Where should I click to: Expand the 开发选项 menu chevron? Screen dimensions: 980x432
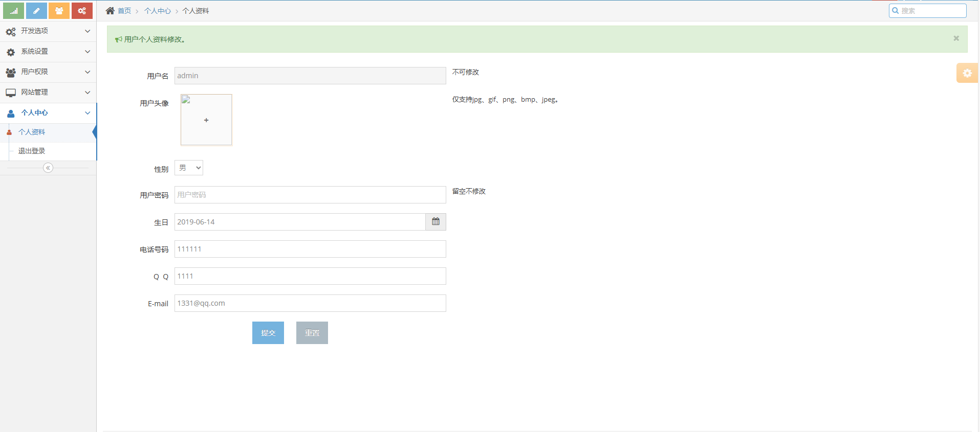[x=88, y=31]
